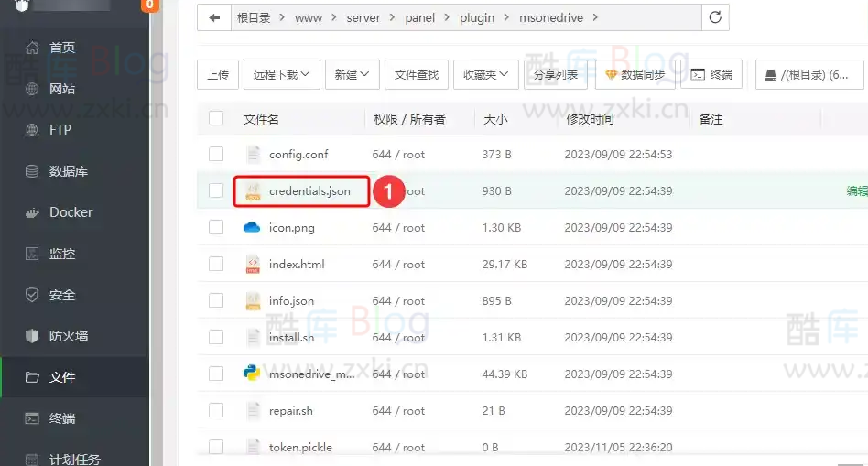The image size is (868, 466).
Task: Click the credentials.json file icon
Action: [253, 191]
